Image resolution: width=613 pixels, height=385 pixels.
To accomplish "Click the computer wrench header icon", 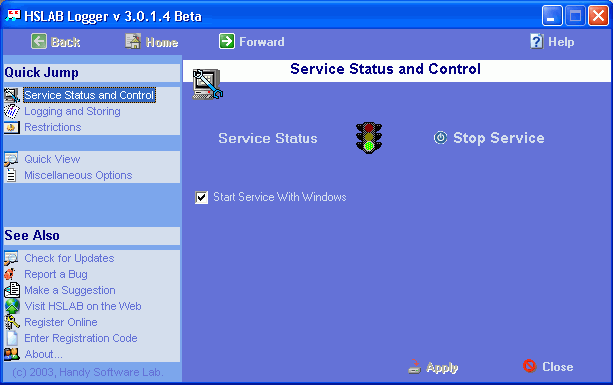I will (x=208, y=84).
